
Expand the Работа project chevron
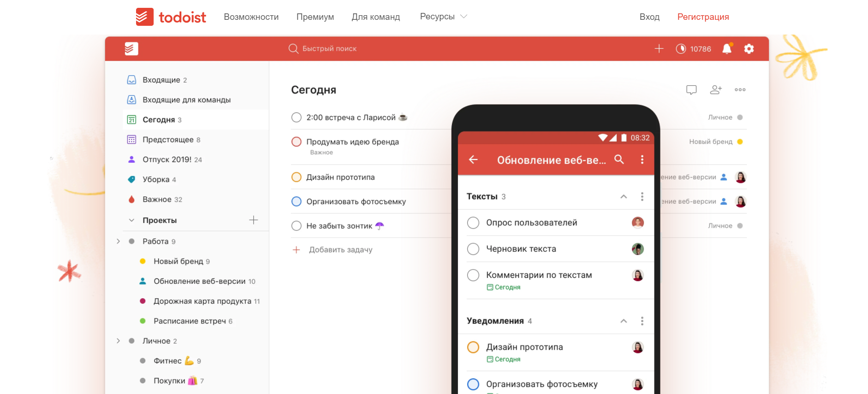[119, 241]
